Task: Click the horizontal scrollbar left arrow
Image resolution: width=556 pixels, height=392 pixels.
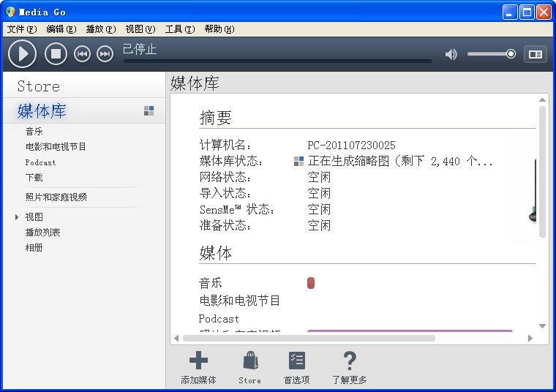Action: tap(176, 338)
